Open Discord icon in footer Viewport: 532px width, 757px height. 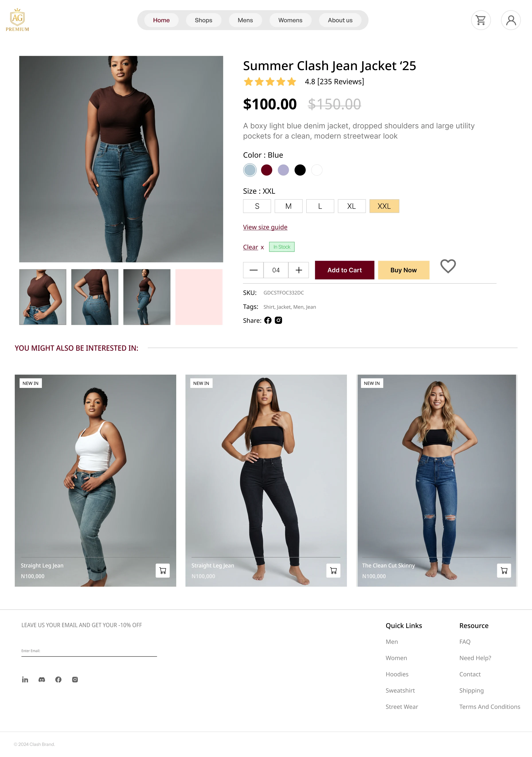(x=41, y=679)
